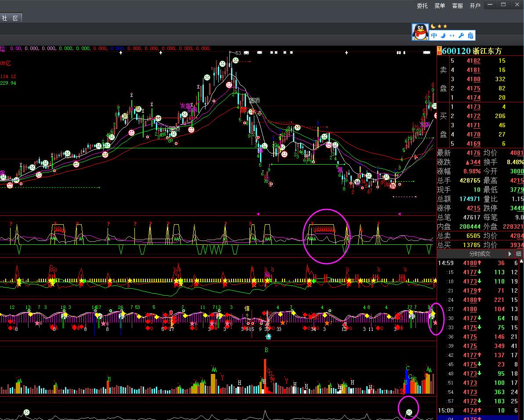Click the 内盘 value 200444
This screenshot has height=420, width=524.
coord(470,226)
